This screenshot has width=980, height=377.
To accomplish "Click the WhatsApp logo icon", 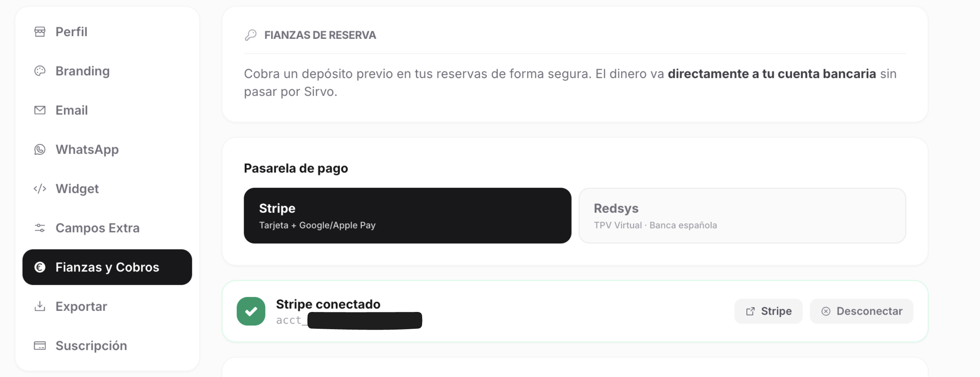I will [40, 149].
